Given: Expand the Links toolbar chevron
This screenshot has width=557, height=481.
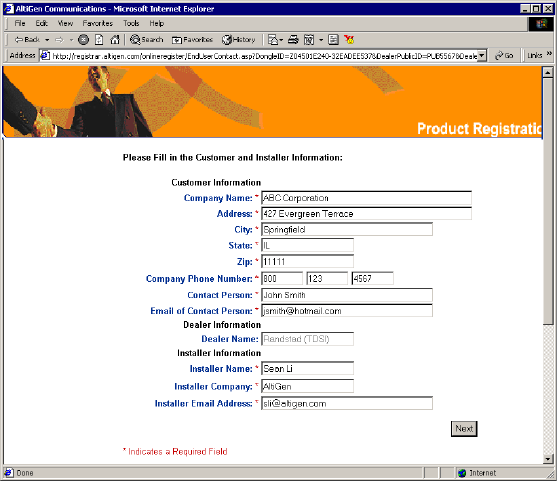Looking at the screenshot, I should click(x=550, y=54).
